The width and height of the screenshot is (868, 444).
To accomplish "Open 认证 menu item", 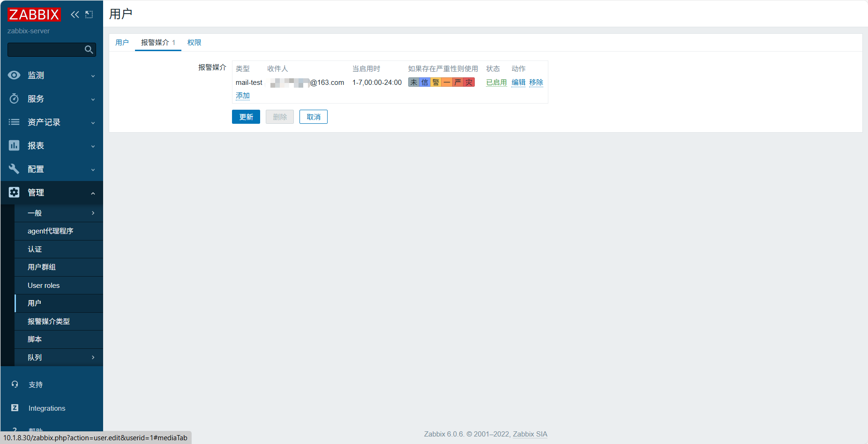I will tap(59, 249).
